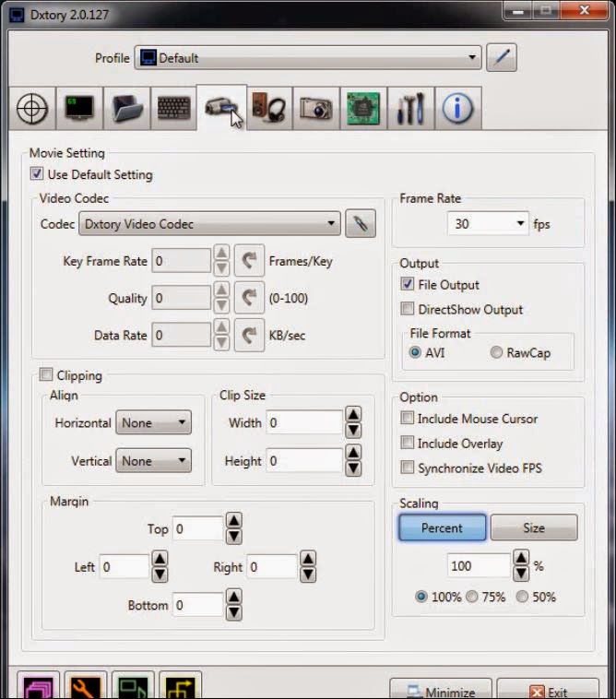Increase the scaling percent value
This screenshot has width=616, height=699.
[x=521, y=558]
